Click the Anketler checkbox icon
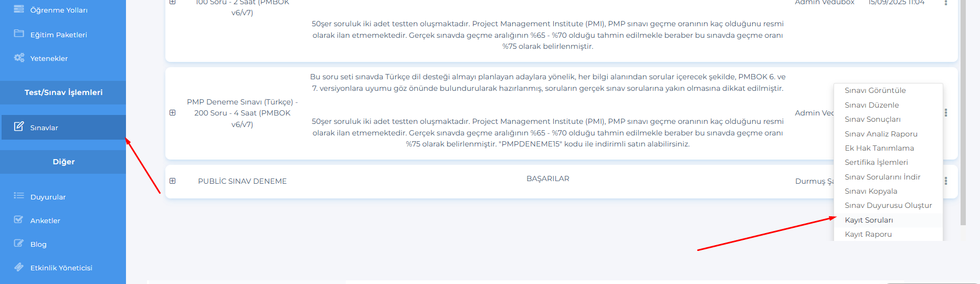The height and width of the screenshot is (284, 980). pyautogui.click(x=19, y=220)
